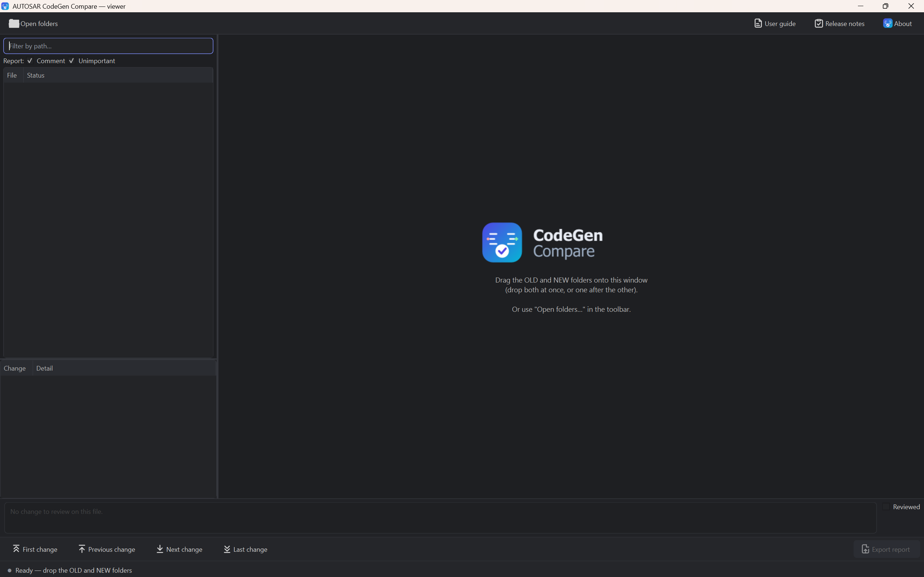Screen dimensions: 924x577
Task: Sort by the Status column header
Action: pyautogui.click(x=118, y=75)
